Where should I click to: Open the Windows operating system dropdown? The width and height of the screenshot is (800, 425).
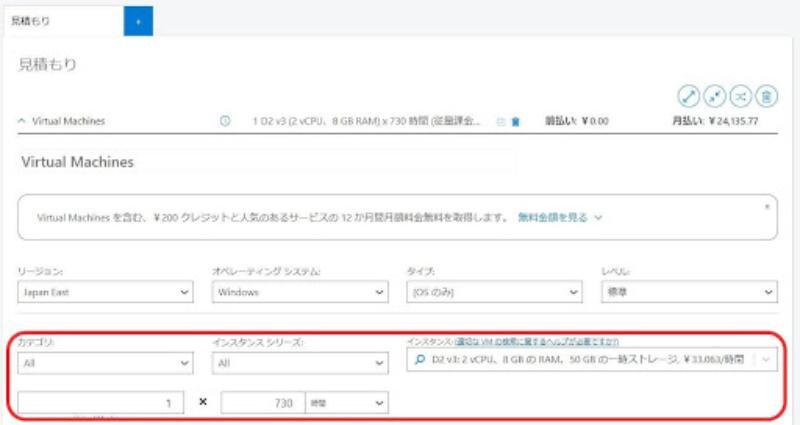(x=300, y=292)
